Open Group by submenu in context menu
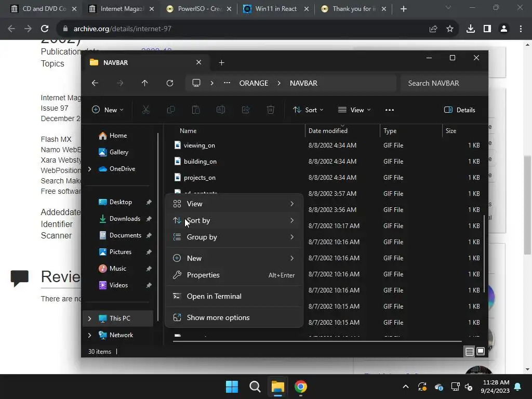The width and height of the screenshot is (532, 399). pyautogui.click(x=234, y=237)
